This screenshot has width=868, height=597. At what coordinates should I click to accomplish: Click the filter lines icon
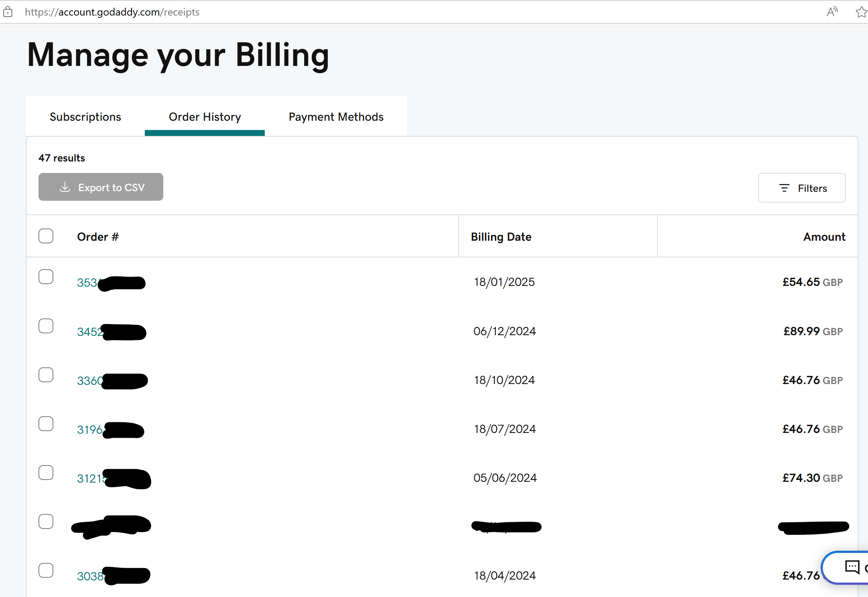tap(784, 188)
